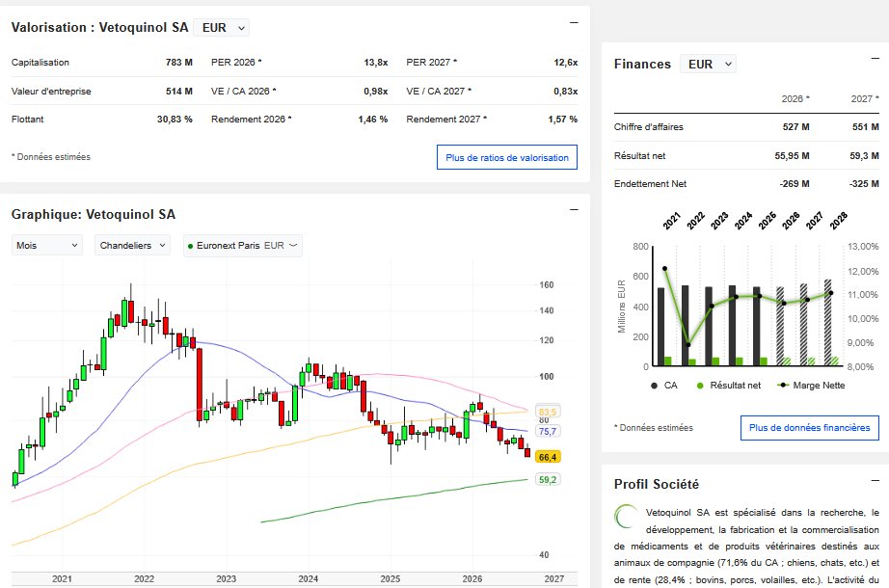Click the PER 2026 value 13,8x

[x=376, y=63]
